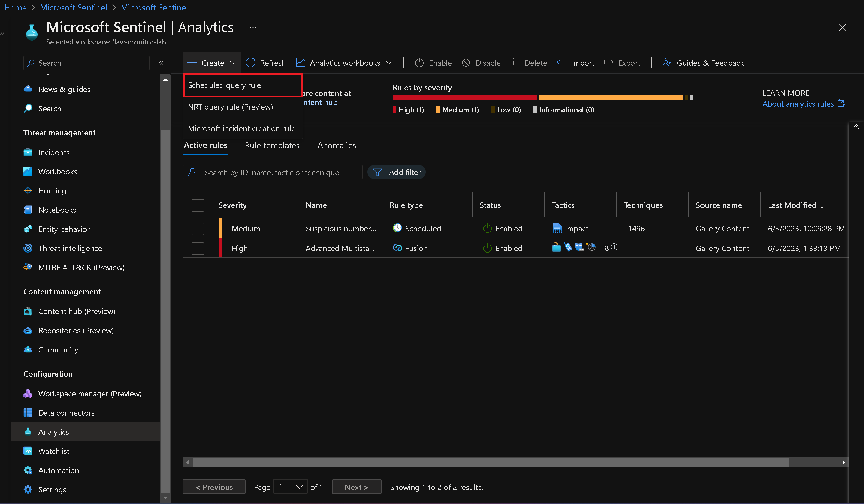The image size is (864, 504).
Task: Open Watchlist page
Action: coord(54,451)
